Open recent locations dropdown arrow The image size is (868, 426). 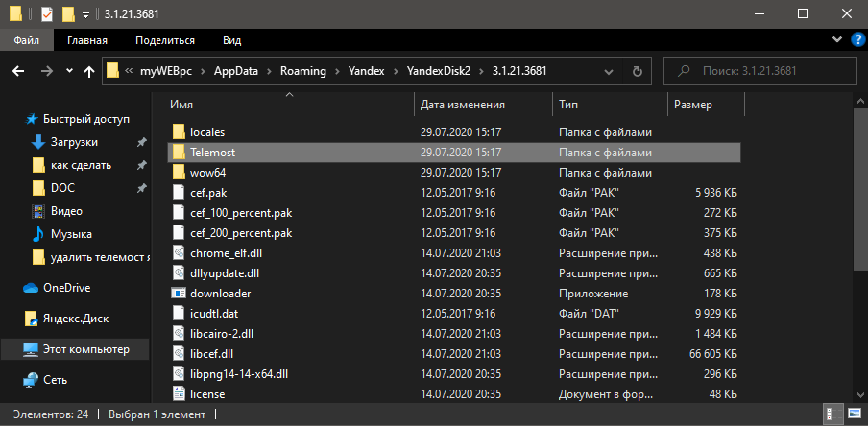(x=69, y=71)
